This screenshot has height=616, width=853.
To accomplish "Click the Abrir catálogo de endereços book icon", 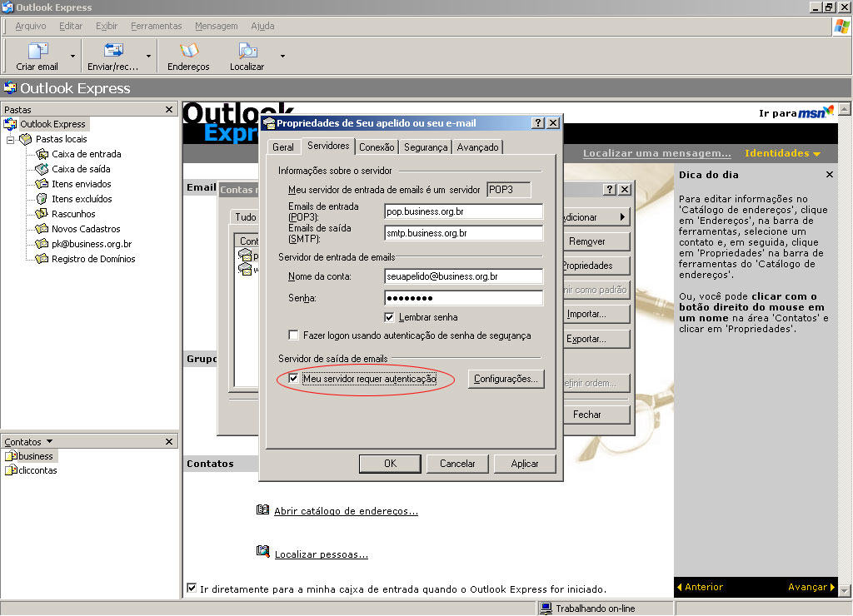I will click(x=262, y=510).
